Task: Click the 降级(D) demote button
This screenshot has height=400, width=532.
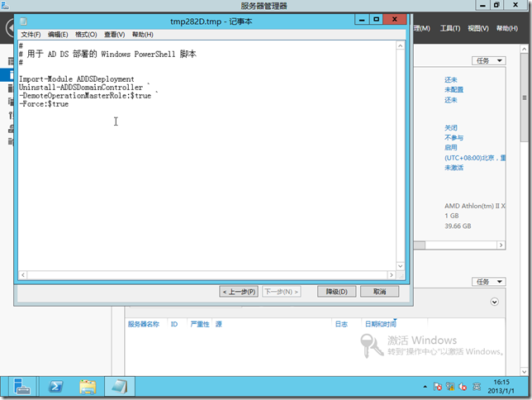Action: (x=336, y=292)
